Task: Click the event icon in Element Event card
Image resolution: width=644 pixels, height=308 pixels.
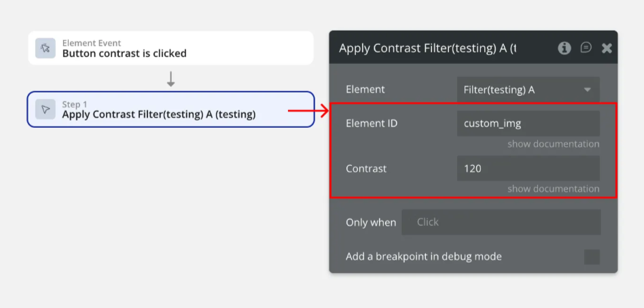Action: [46, 48]
